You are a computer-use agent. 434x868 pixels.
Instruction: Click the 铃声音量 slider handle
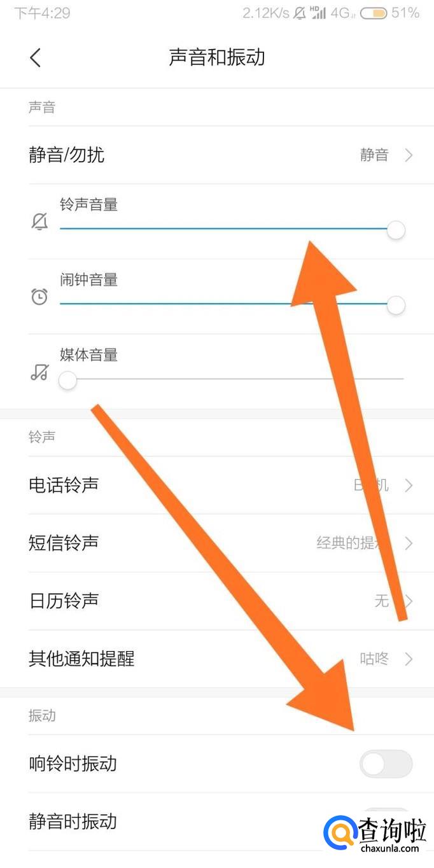[x=396, y=230]
